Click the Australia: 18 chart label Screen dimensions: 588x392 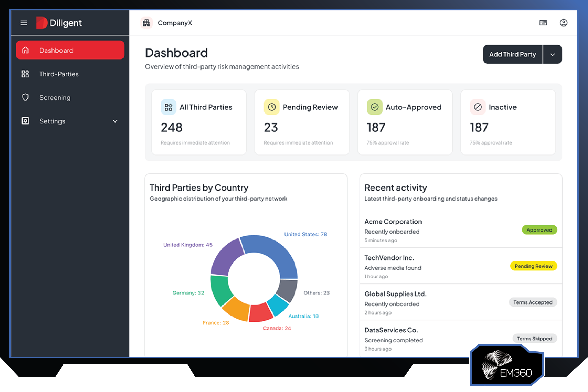coord(304,316)
